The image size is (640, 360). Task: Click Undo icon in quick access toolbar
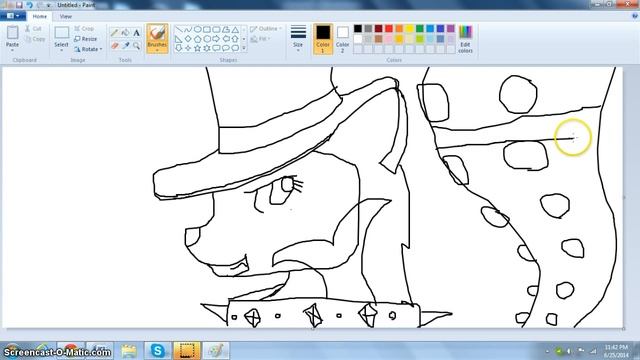point(29,5)
